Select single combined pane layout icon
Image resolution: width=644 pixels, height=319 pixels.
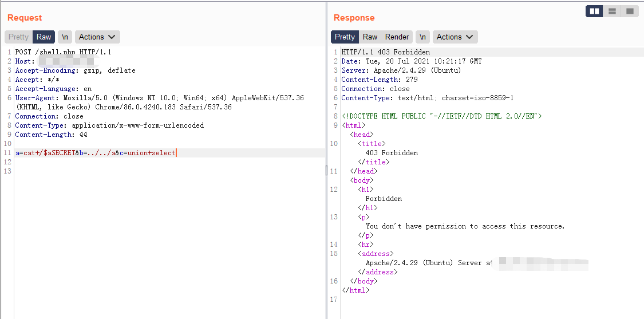(630, 11)
